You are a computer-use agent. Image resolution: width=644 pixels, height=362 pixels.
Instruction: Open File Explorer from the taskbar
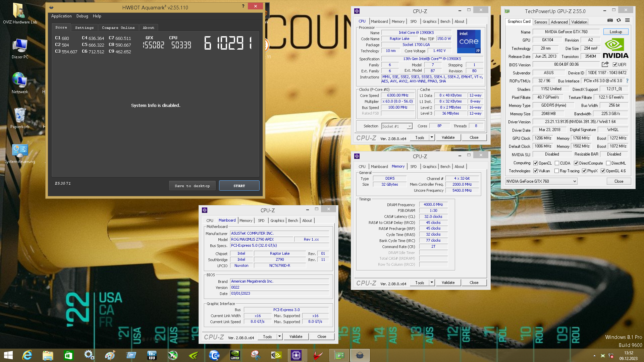48,355
